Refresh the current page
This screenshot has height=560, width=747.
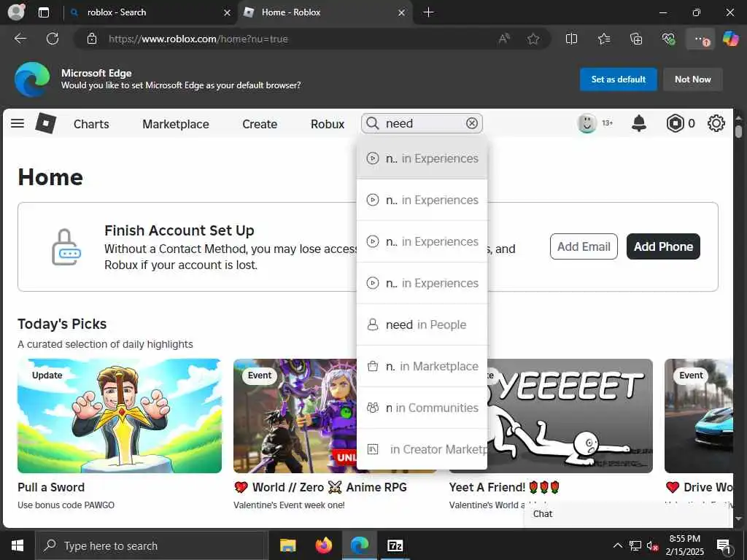point(53,39)
